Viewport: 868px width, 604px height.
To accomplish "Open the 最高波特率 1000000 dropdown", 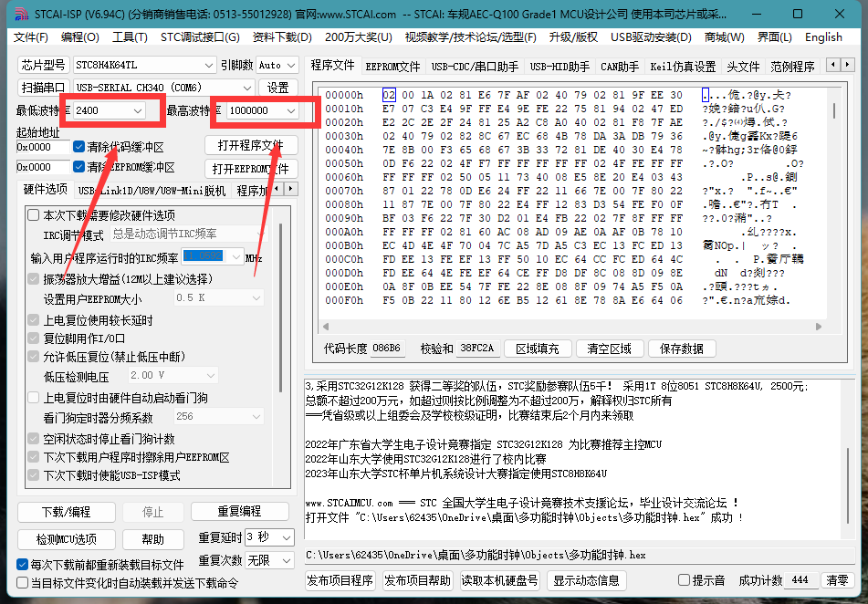I will tap(262, 110).
